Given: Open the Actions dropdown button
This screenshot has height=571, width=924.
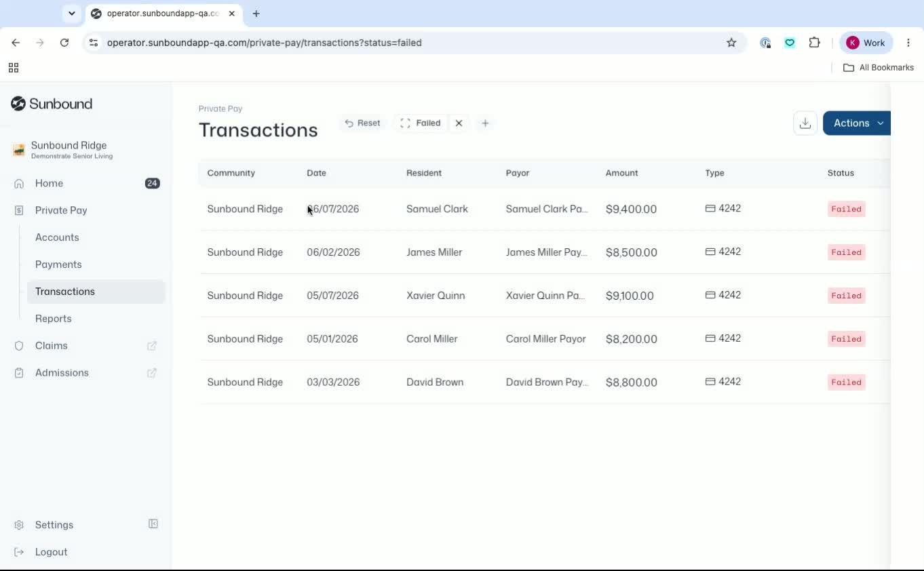Looking at the screenshot, I should point(857,123).
